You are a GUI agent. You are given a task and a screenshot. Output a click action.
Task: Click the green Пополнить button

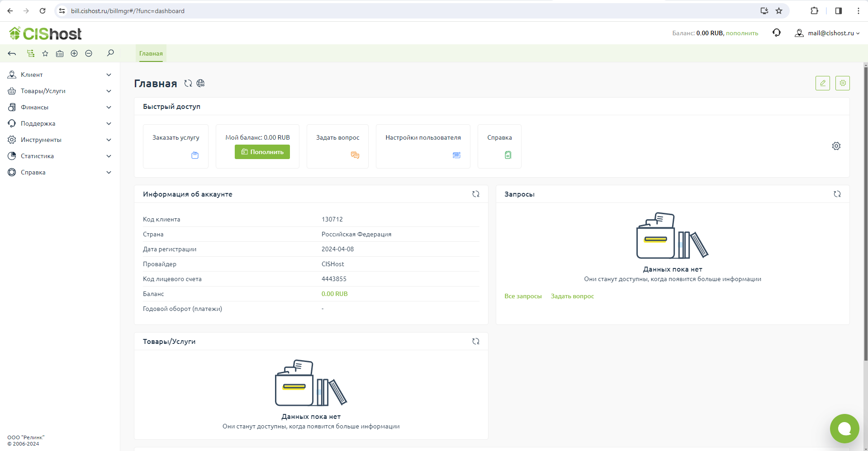pyautogui.click(x=262, y=152)
